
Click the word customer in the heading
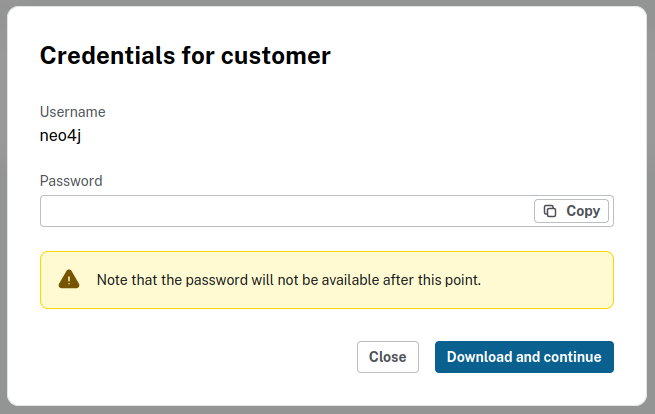(x=282, y=56)
